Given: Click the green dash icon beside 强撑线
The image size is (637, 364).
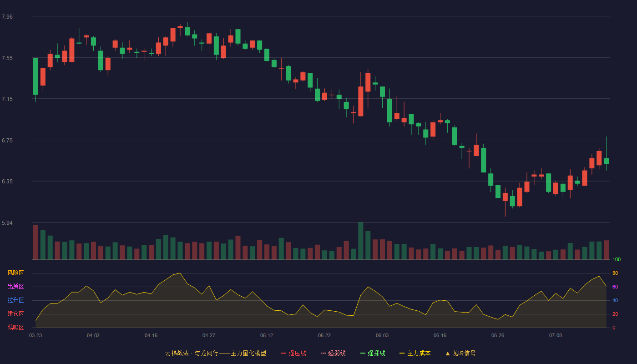Looking at the screenshot, I should [363, 353].
